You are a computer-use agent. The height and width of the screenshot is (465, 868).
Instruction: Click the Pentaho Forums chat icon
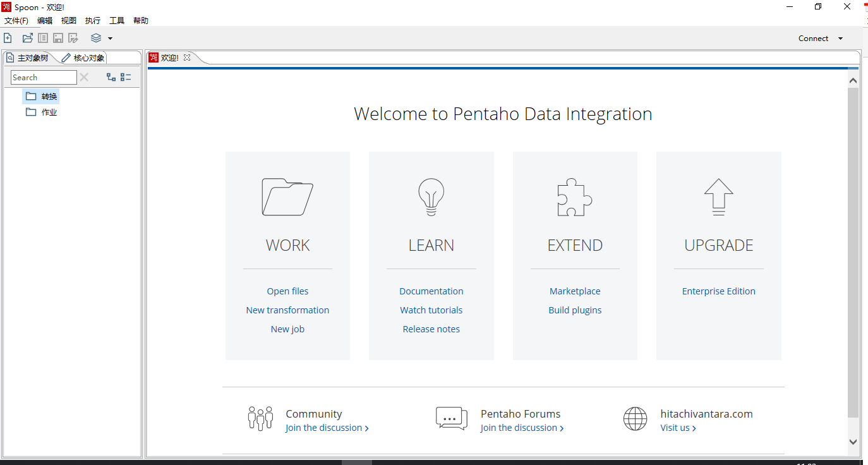coord(452,418)
